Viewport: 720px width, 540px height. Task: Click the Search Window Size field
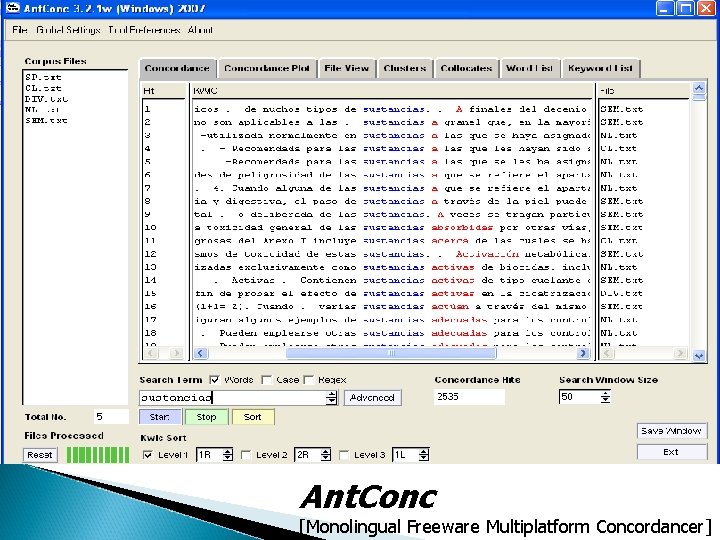[x=579, y=397]
